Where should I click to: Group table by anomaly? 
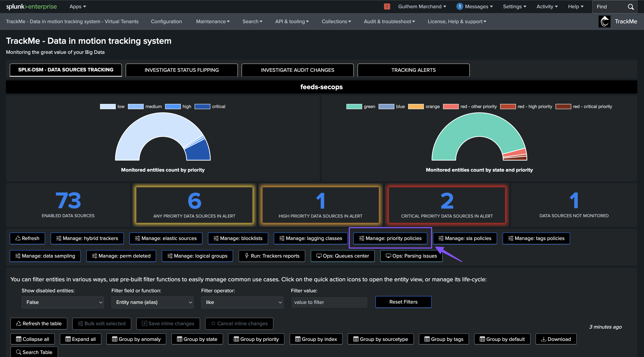click(136, 339)
